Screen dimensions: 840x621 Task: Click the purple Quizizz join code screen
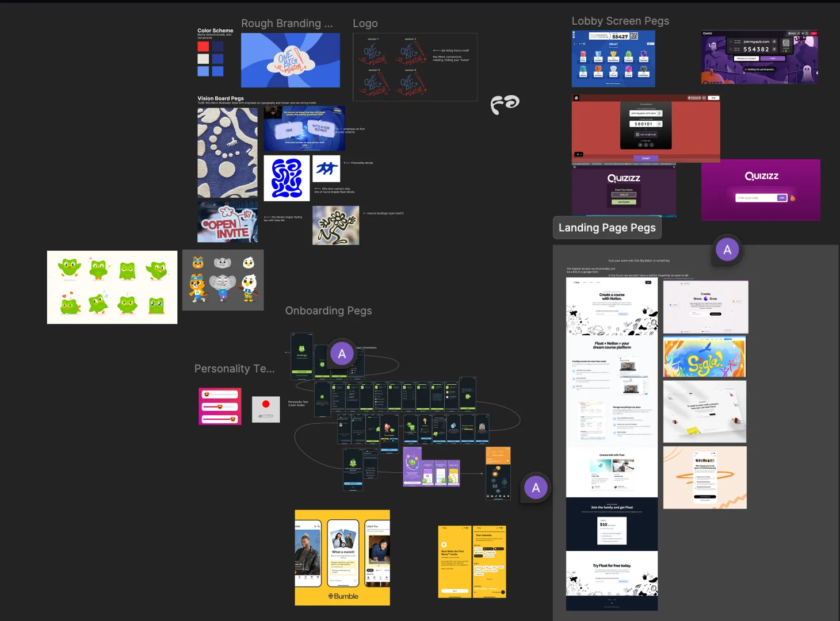pyautogui.click(x=761, y=190)
